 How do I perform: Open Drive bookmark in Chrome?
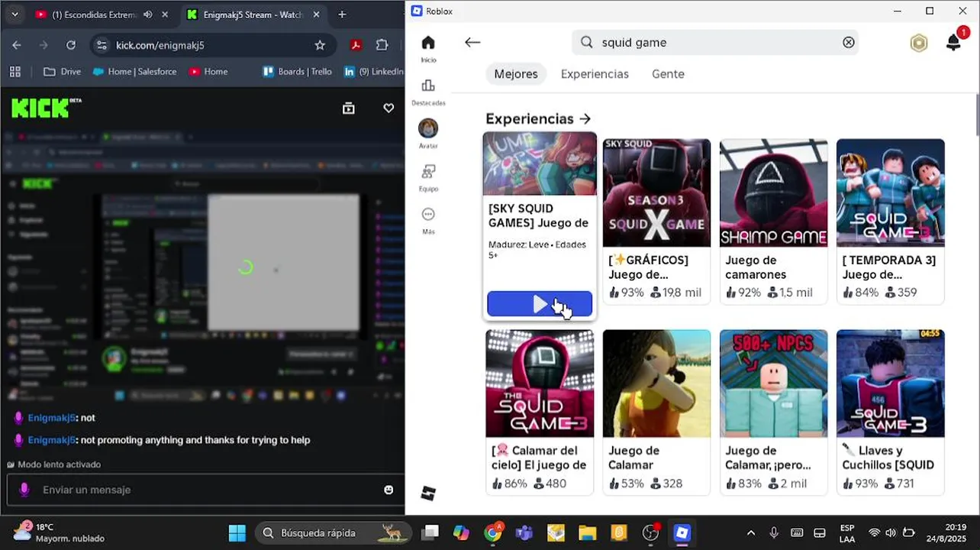(x=62, y=72)
